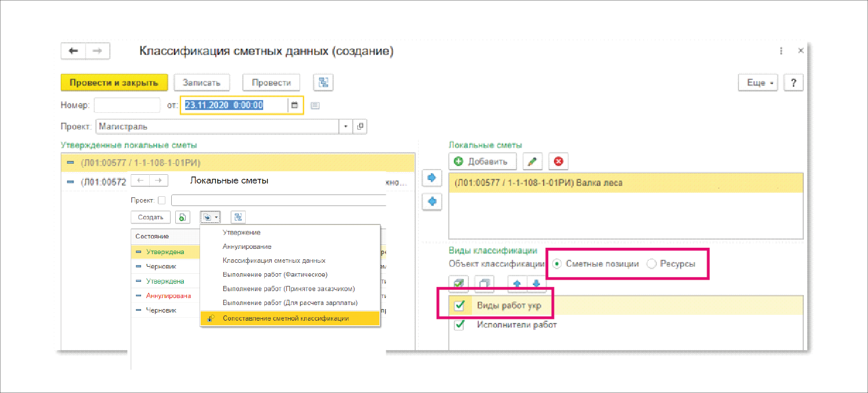Click the pencil edit icon under Локальные сметы
This screenshot has width=868, height=393.
click(532, 161)
